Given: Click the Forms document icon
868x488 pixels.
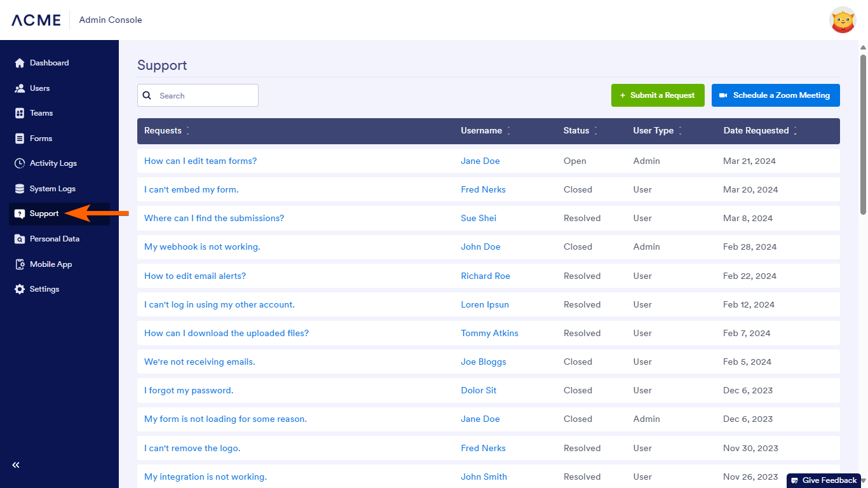Looking at the screenshot, I should pyautogui.click(x=20, y=139).
